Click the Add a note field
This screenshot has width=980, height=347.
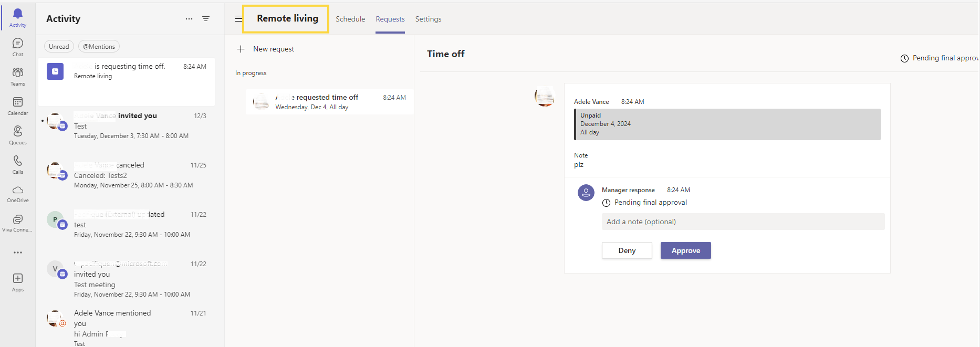pos(743,222)
